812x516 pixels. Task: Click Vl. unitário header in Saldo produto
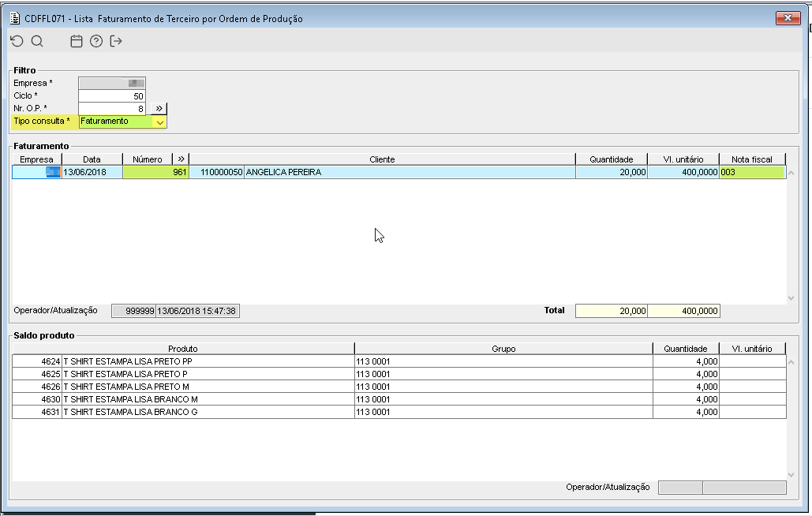[752, 349]
